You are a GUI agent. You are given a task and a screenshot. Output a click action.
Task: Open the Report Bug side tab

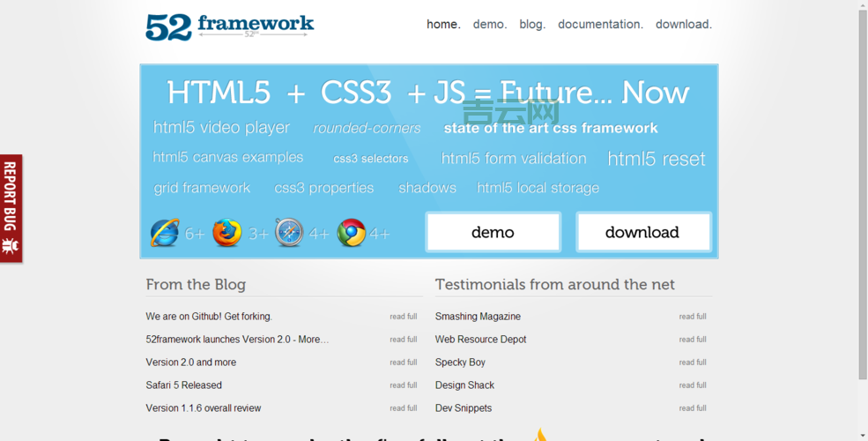point(11,208)
